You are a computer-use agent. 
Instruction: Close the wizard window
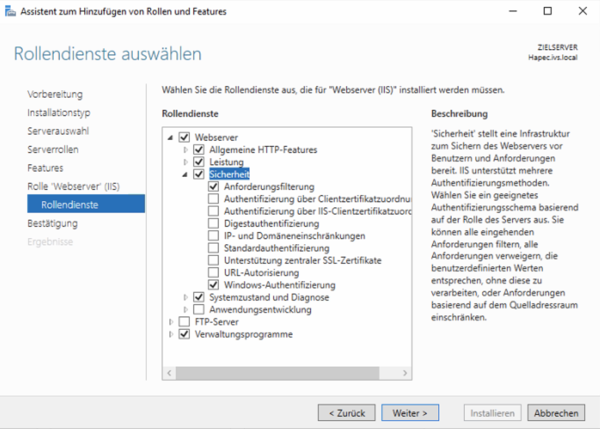(582, 11)
